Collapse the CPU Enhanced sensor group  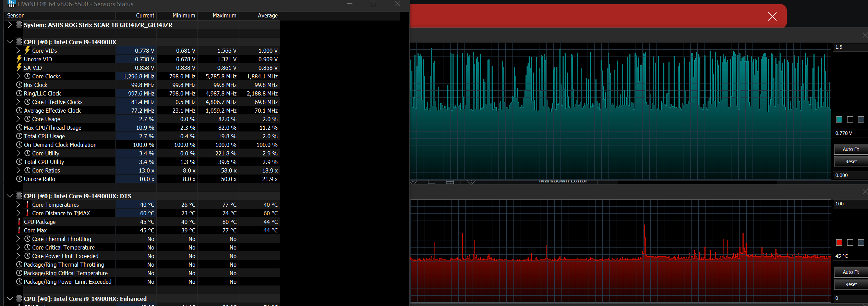(x=10, y=298)
